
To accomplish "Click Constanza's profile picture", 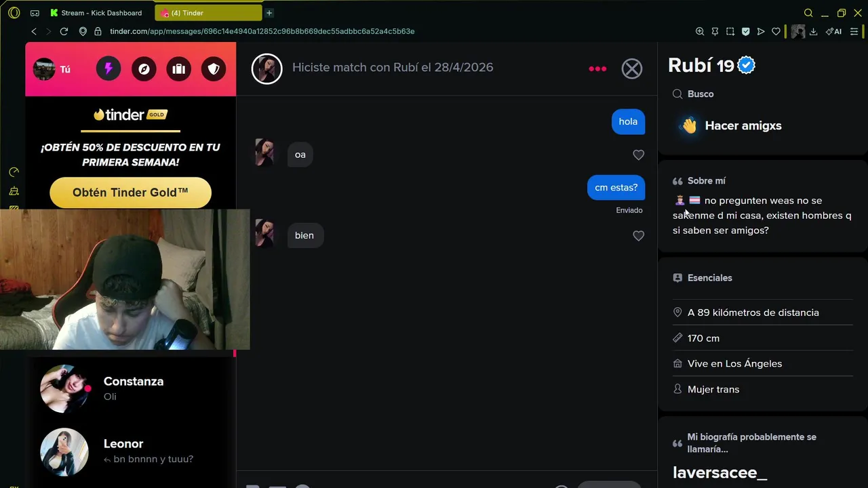I will point(64,389).
